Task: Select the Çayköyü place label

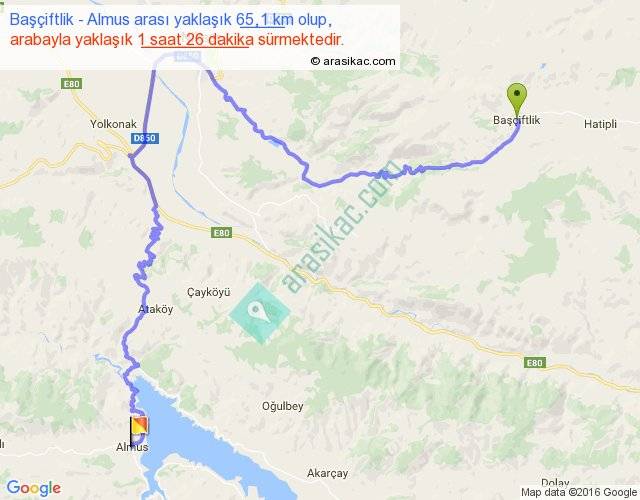Action: (209, 292)
